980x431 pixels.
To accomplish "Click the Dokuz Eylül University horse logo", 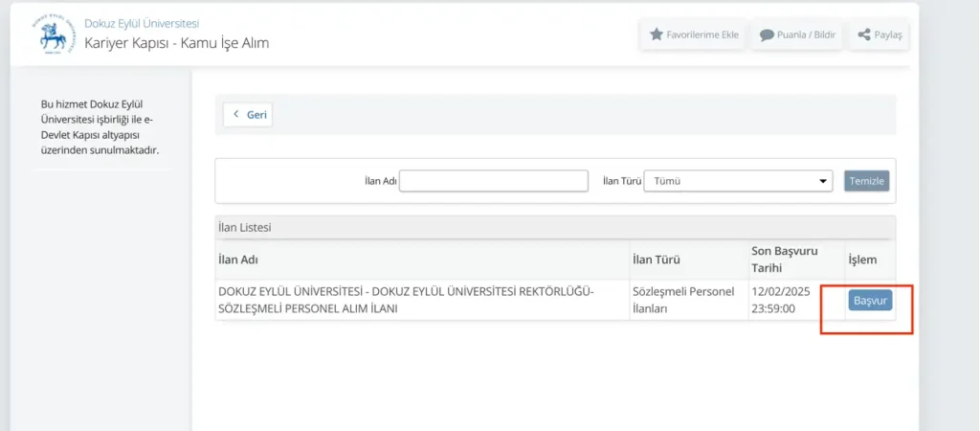I will coord(53,35).
